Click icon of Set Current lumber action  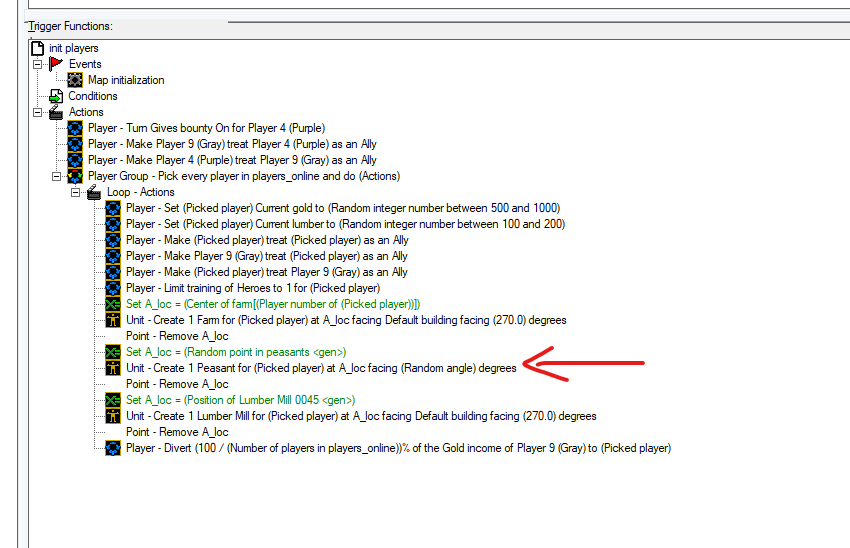(x=113, y=224)
